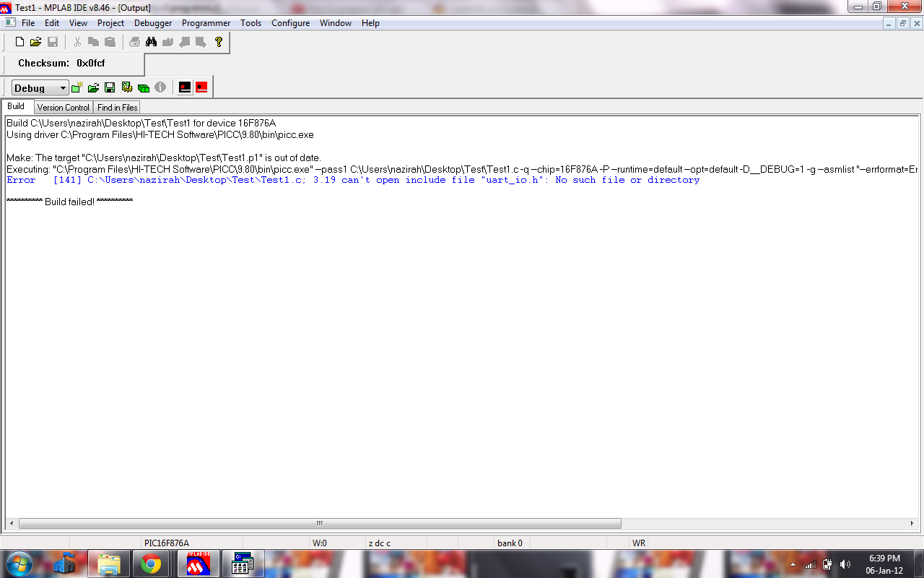
Task: Open the View menu
Action: pos(78,23)
